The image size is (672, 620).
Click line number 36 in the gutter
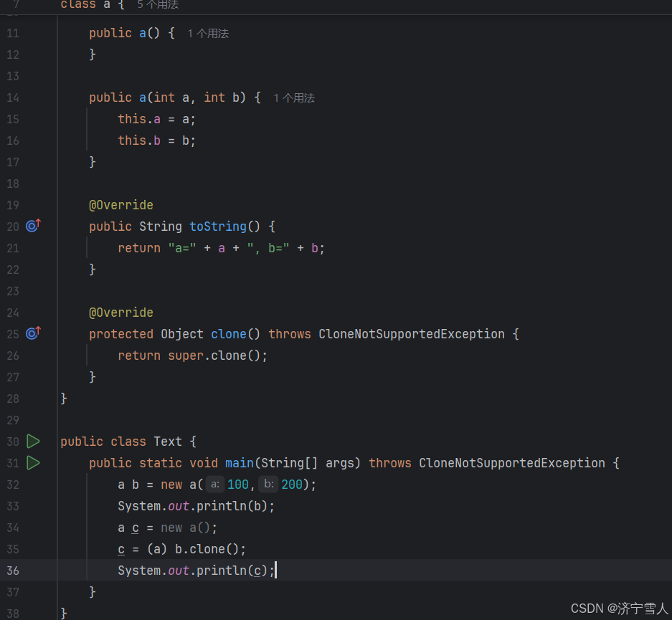[x=13, y=571]
